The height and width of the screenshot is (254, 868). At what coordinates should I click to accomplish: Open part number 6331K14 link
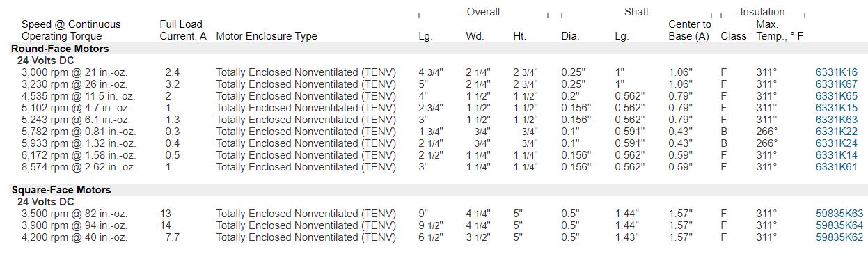tap(836, 155)
